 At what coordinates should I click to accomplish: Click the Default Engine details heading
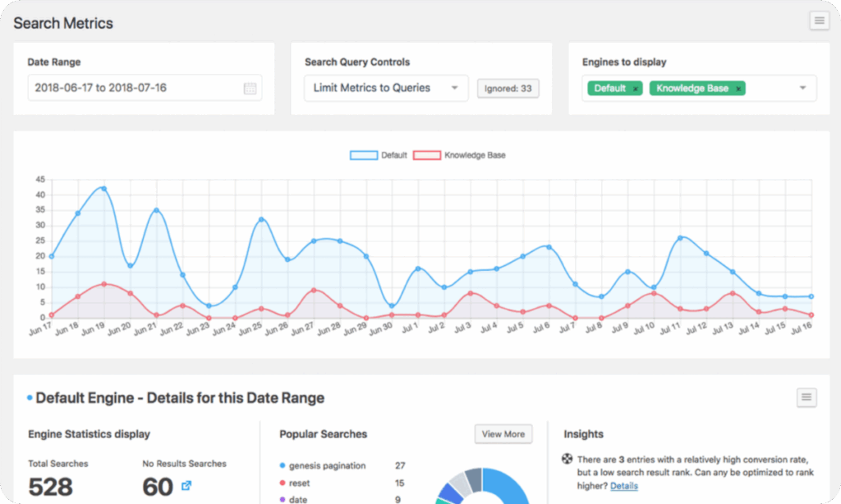(180, 398)
